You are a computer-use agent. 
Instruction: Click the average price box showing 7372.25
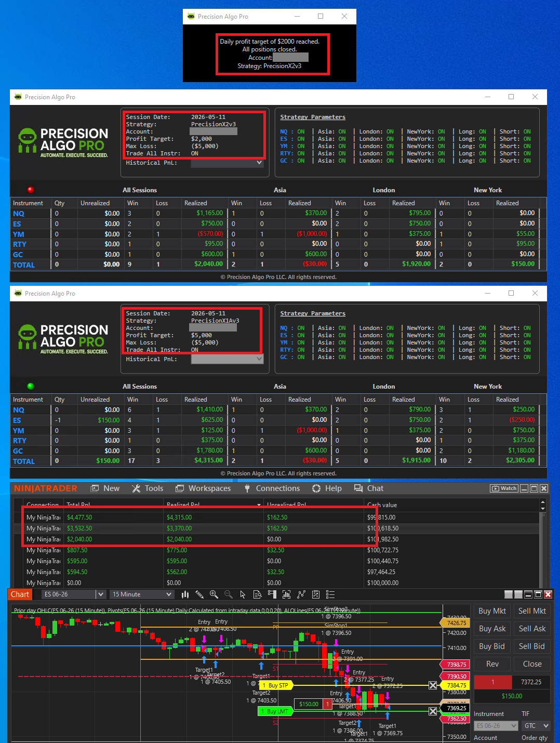pyautogui.click(x=531, y=682)
